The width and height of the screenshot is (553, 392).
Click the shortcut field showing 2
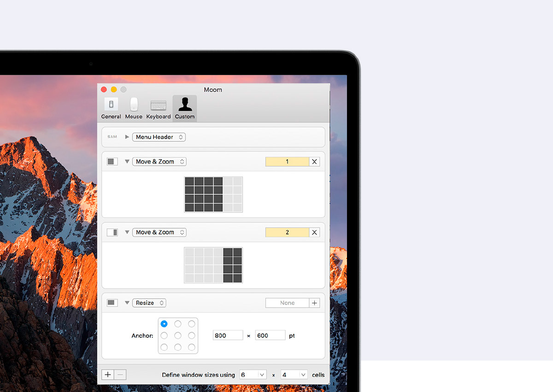coord(287,232)
